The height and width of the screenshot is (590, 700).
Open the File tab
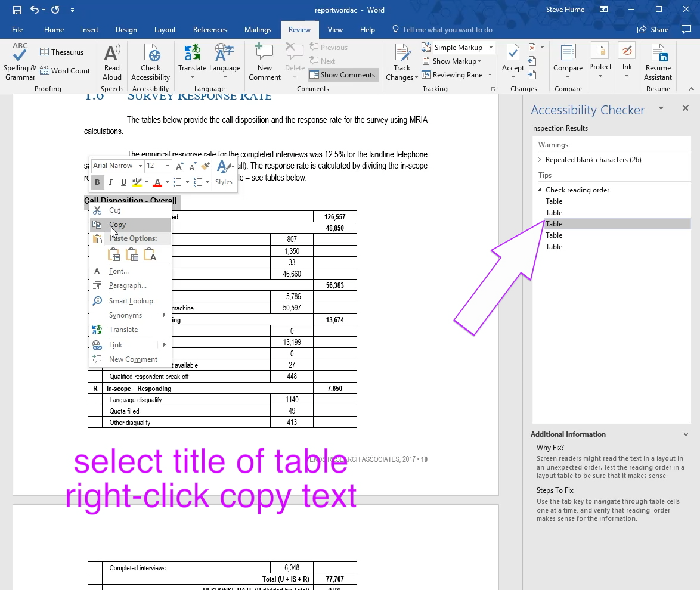pyautogui.click(x=17, y=29)
